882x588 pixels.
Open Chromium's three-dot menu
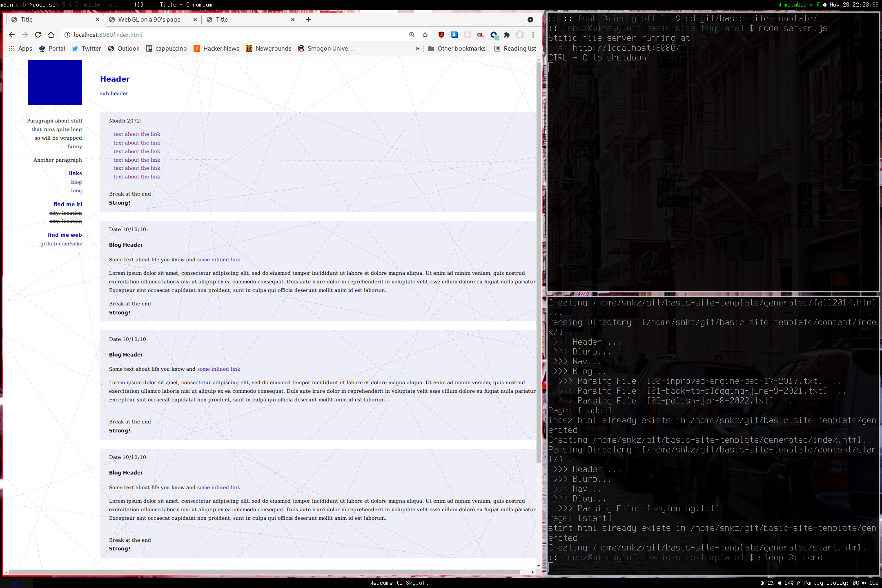533,35
